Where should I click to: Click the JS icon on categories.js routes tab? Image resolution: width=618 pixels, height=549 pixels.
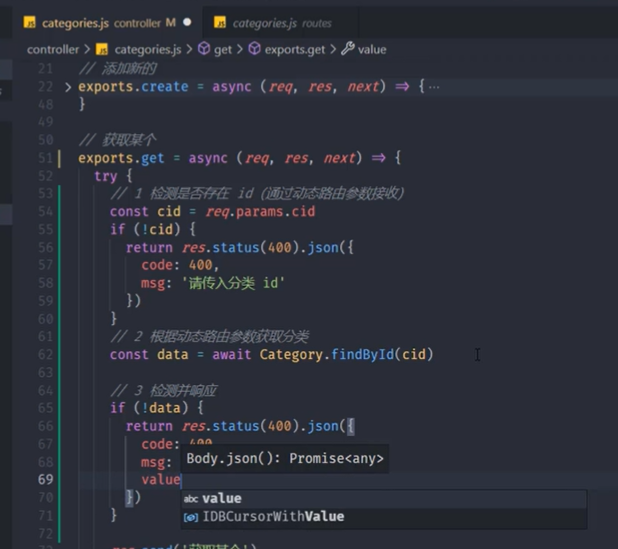point(220,22)
